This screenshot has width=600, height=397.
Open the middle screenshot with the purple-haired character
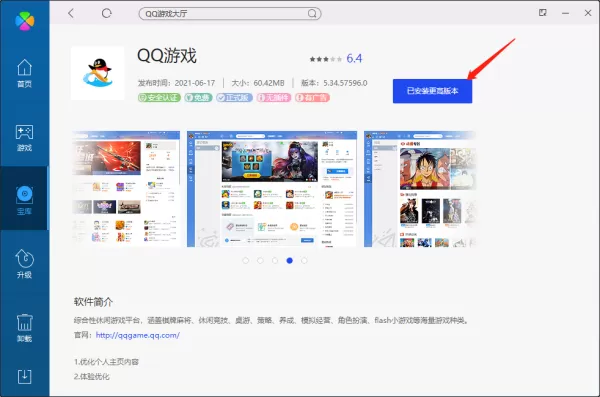pos(272,189)
